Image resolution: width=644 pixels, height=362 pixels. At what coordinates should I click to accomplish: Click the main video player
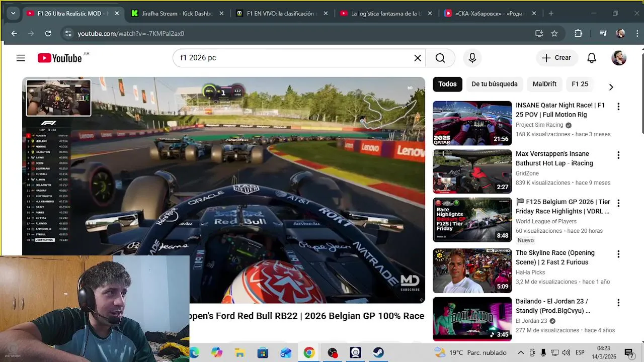tap(223, 190)
